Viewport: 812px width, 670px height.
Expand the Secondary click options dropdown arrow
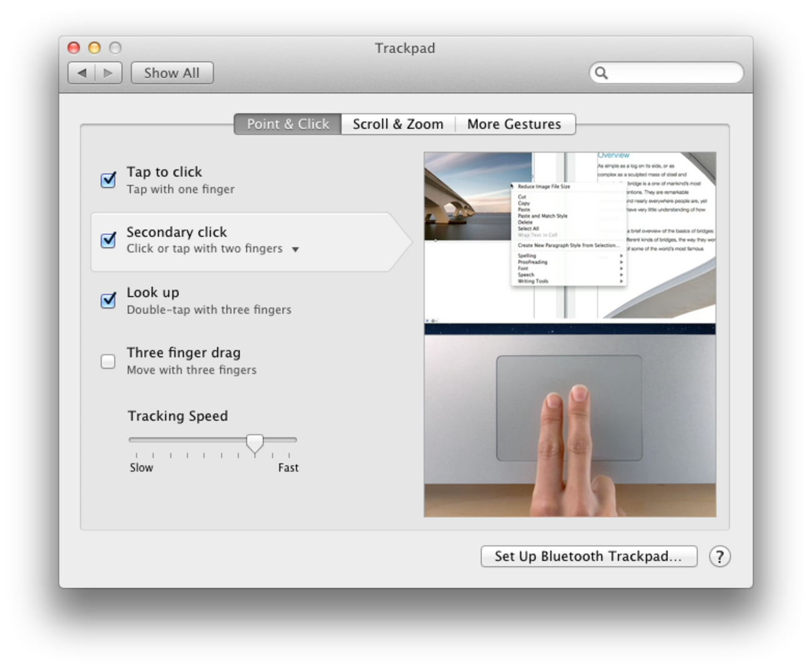[295, 249]
